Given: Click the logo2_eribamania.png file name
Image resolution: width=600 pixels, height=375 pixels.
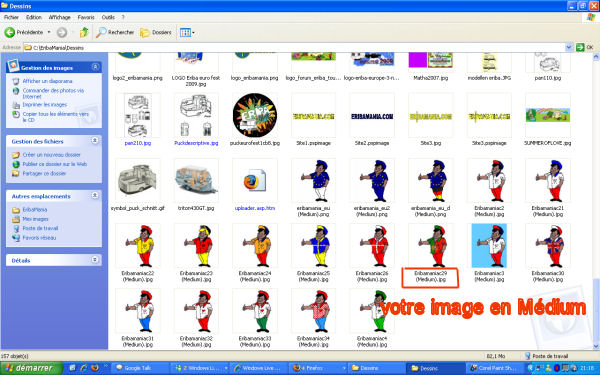Looking at the screenshot, I should pos(138,78).
